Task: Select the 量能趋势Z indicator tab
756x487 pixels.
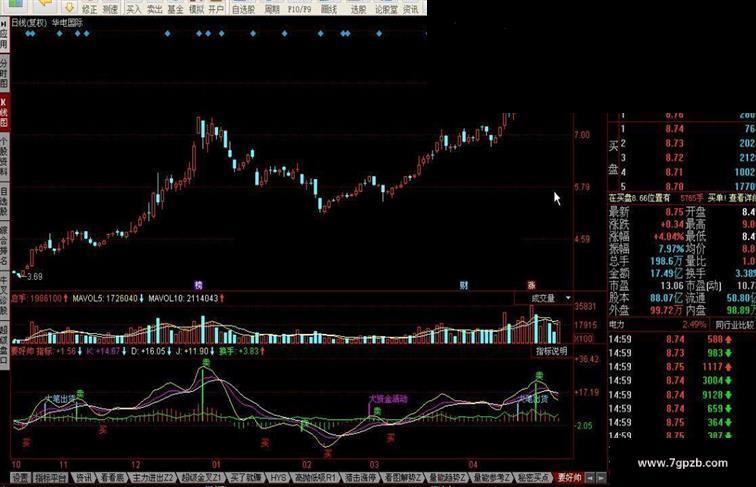Action: 447,478
